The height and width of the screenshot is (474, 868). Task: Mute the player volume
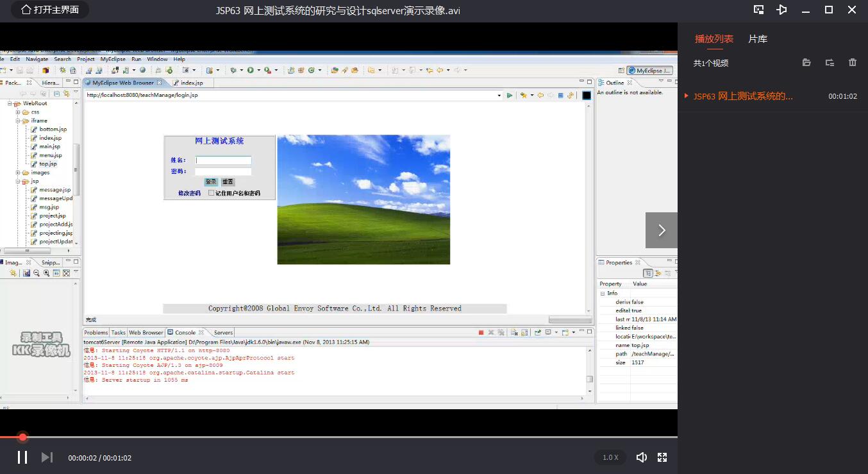641,457
